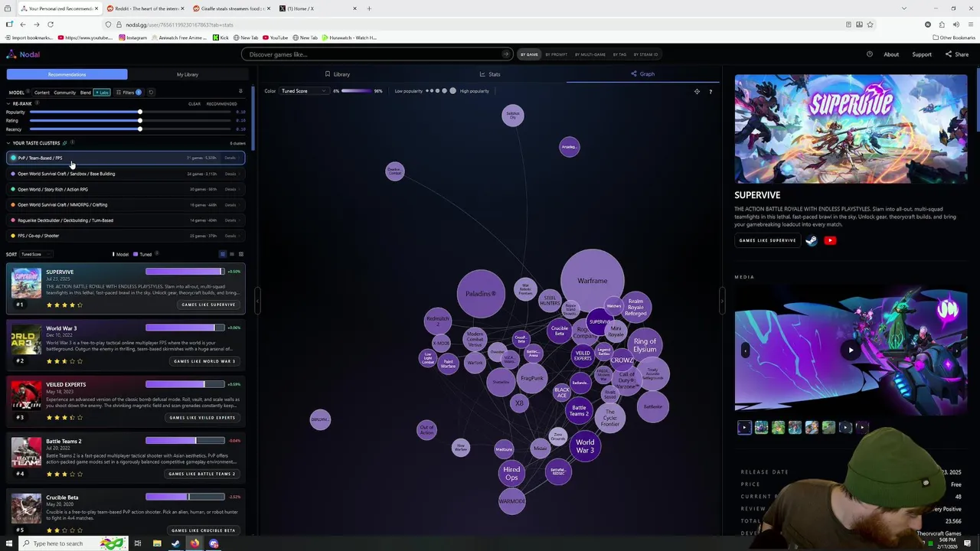
Task: Open the Windows Start menu
Action: click(x=9, y=543)
